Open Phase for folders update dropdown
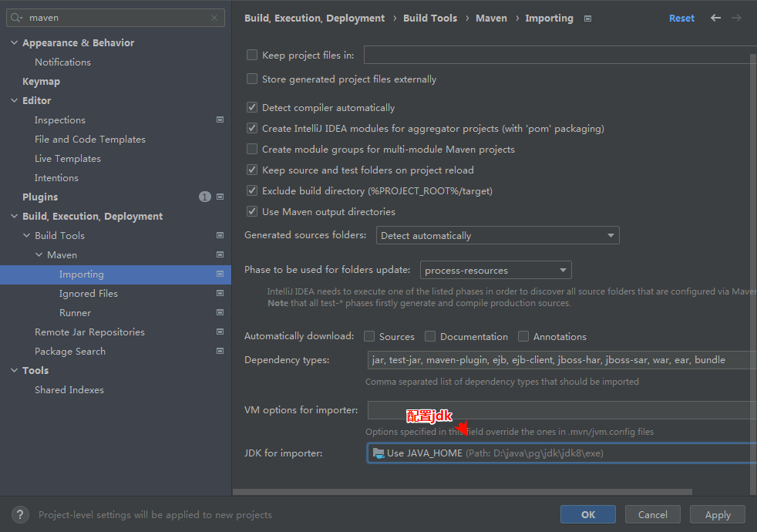This screenshot has height=532, width=757. pos(496,270)
